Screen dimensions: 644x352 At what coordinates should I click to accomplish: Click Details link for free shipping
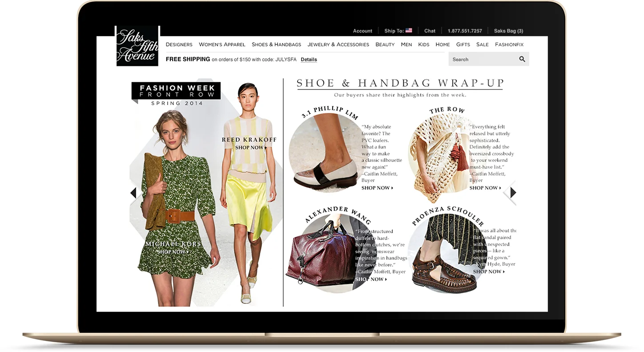pyautogui.click(x=309, y=60)
